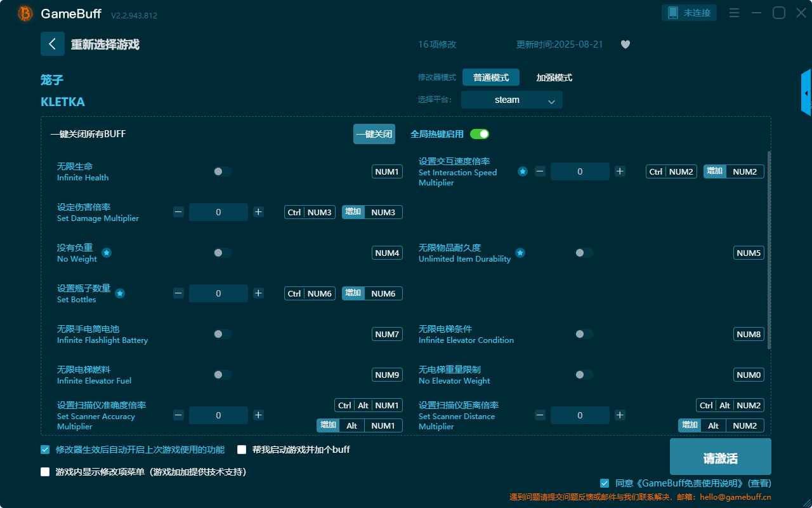Screen dimensions: 812x508
Task: Click the GameBuff logo icon
Action: point(25,13)
